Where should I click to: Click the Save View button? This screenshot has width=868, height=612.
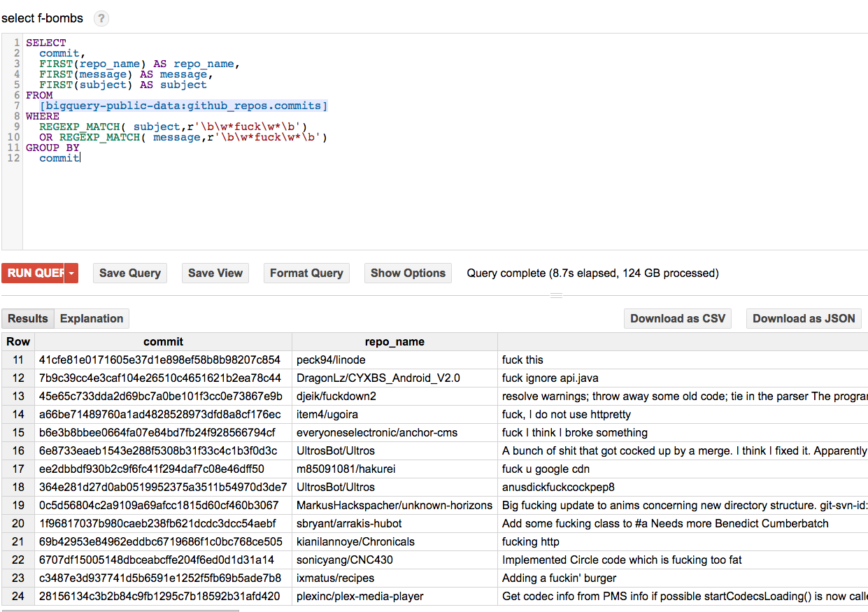[215, 273]
